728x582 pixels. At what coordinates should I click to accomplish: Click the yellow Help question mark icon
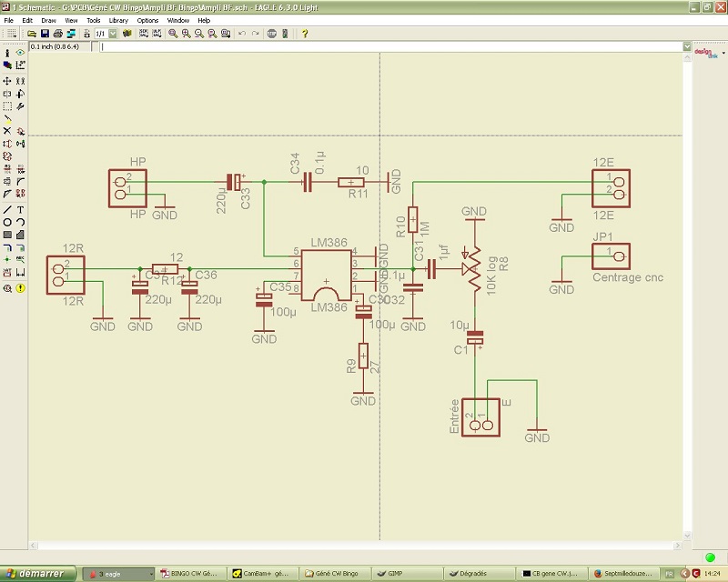coord(305,34)
